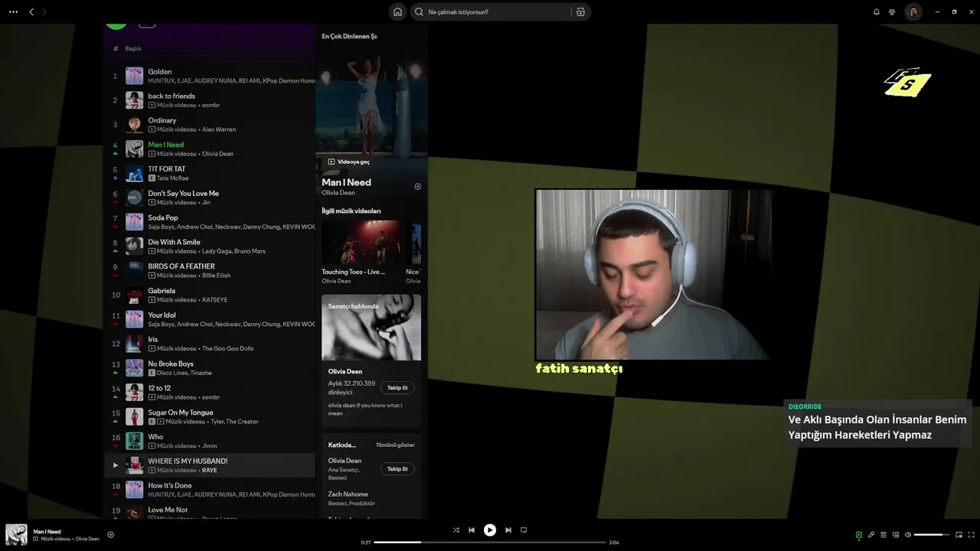Viewport: 980px width, 551px height.
Task: Click the search magnifier icon
Action: (419, 11)
